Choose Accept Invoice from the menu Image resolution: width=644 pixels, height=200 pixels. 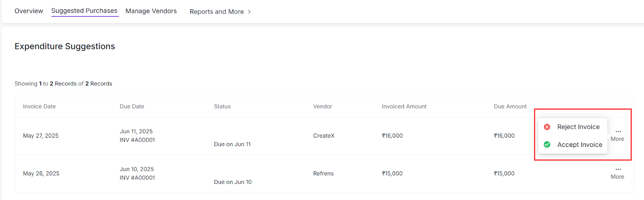coord(580,145)
